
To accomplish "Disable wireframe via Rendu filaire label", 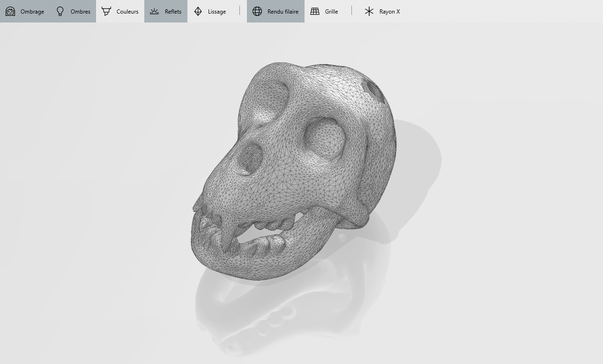I will pos(283,12).
